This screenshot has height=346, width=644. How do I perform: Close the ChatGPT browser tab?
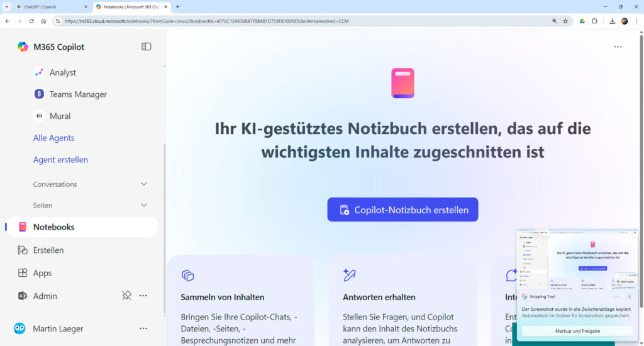coord(86,7)
